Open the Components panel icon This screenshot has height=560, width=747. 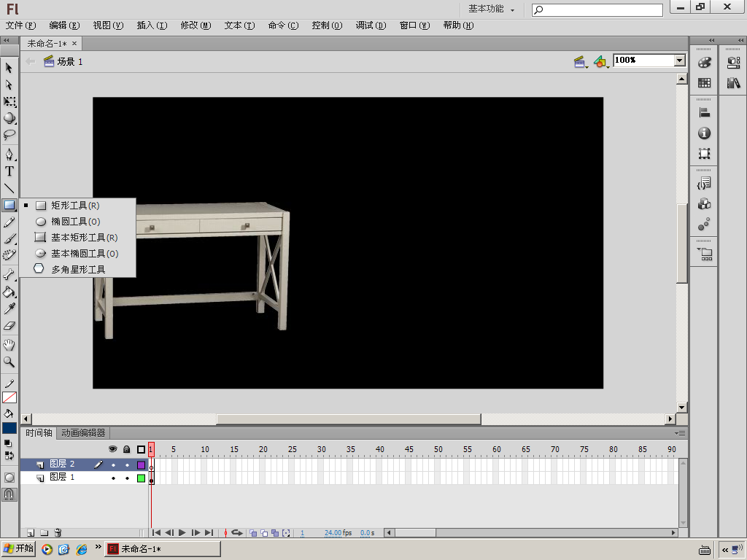coord(704,204)
